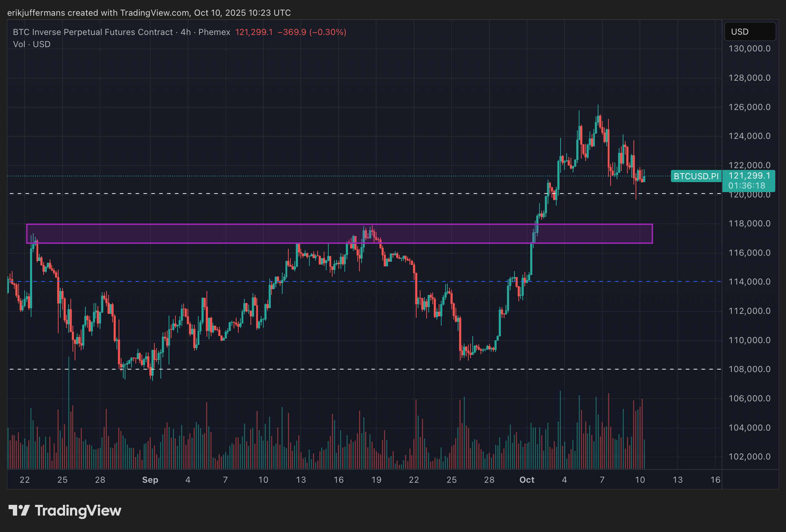The width and height of the screenshot is (786, 532).
Task: Click the BTC Inverse Perpetual Futures title
Action: [x=93, y=32]
